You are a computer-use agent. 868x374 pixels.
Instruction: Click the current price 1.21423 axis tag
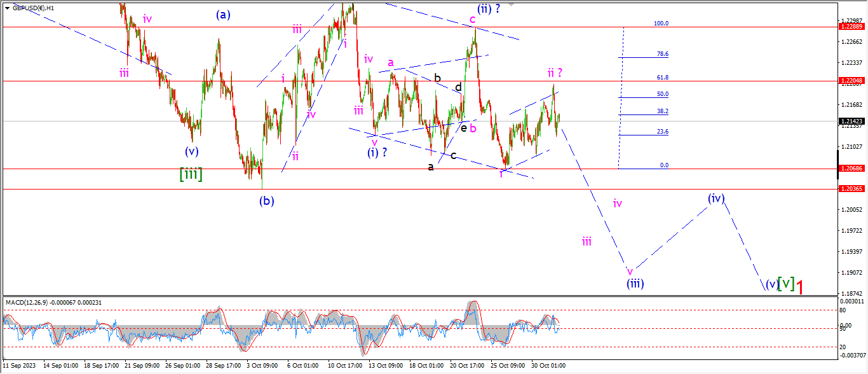pyautogui.click(x=851, y=121)
